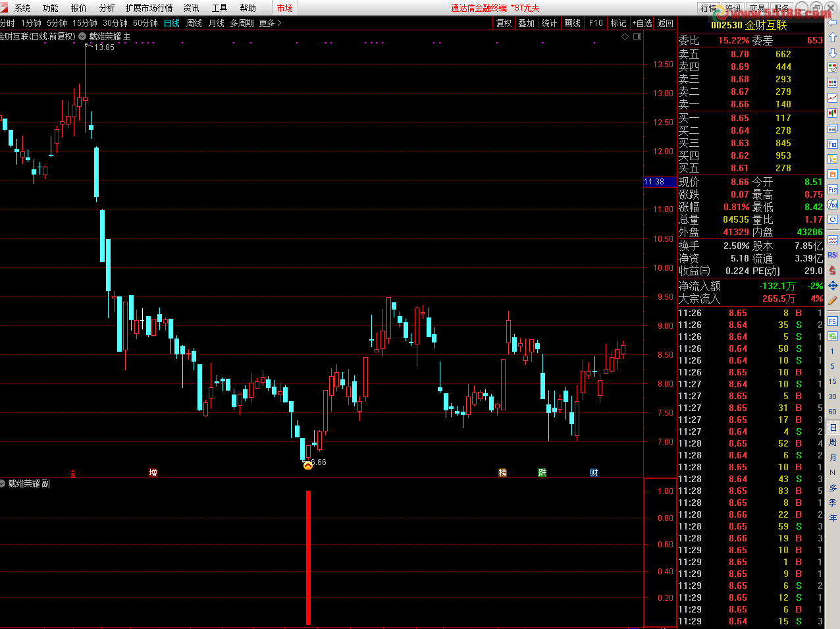Screen dimensions: 840x629
Task: Click the 11.38 price axis label
Action: [x=660, y=182]
